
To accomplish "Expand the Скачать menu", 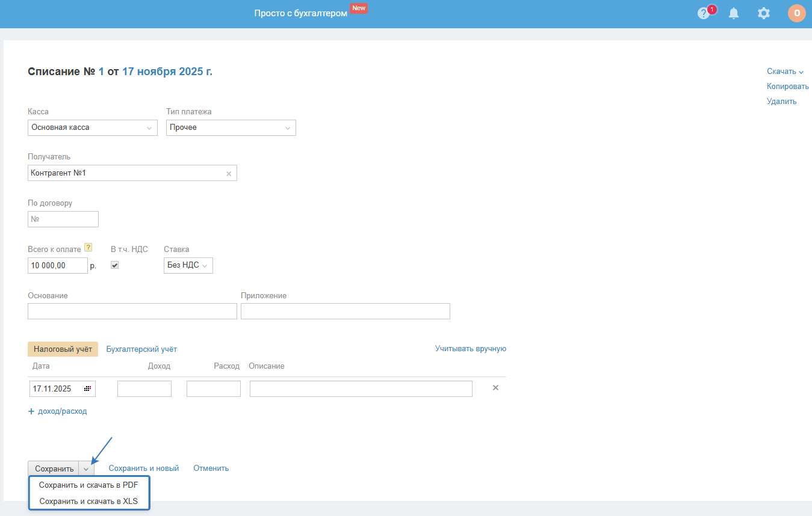I will click(785, 72).
